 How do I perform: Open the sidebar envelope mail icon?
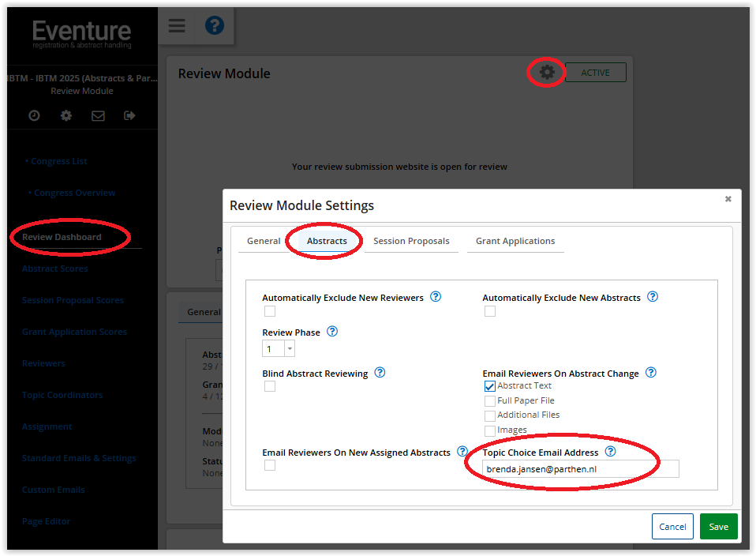click(98, 116)
